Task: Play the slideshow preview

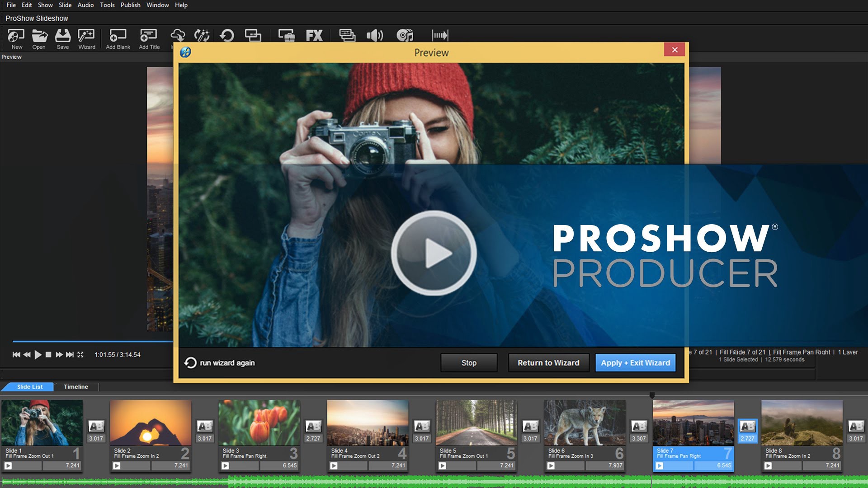Action: (38, 355)
